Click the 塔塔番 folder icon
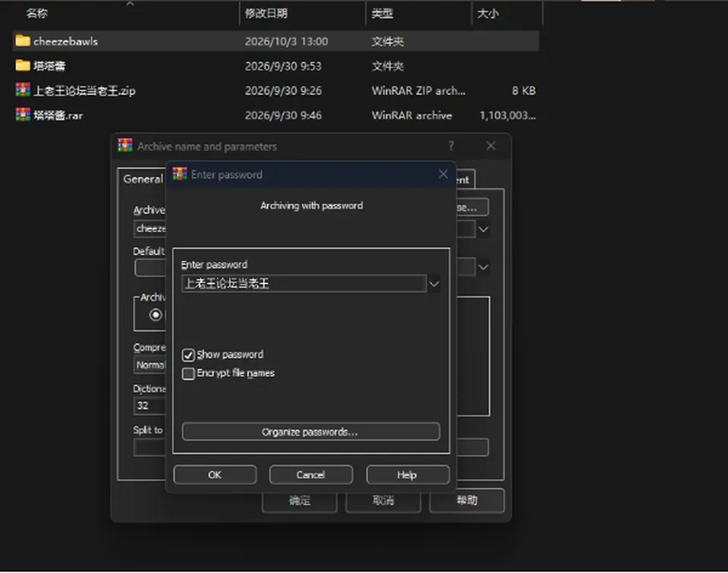The height and width of the screenshot is (573, 728). 22,65
